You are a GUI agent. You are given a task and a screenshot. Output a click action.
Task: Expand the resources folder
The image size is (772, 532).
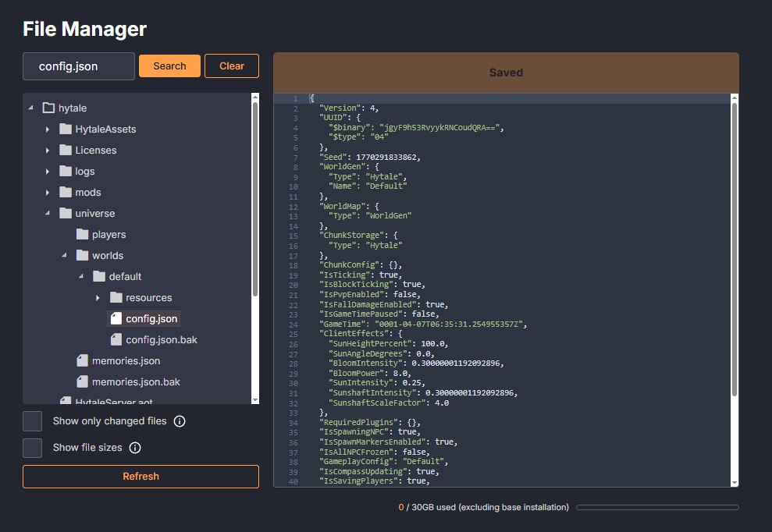97,297
